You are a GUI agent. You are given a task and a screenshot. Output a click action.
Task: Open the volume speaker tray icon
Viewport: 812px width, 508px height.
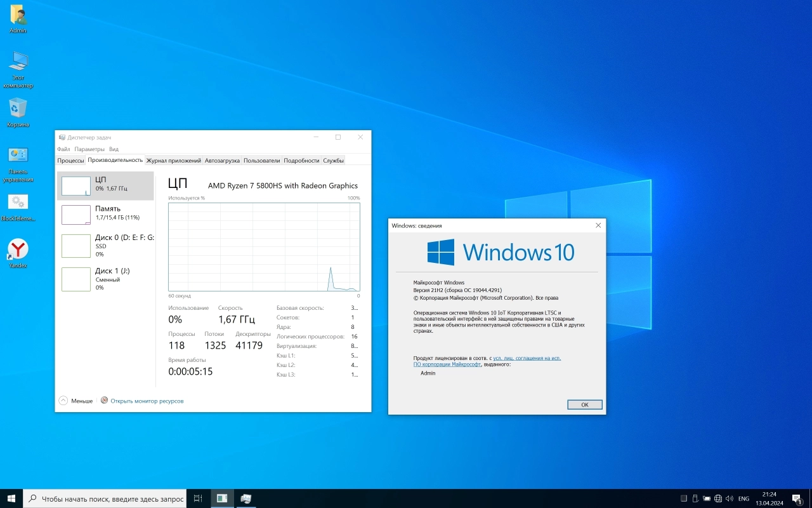point(730,498)
